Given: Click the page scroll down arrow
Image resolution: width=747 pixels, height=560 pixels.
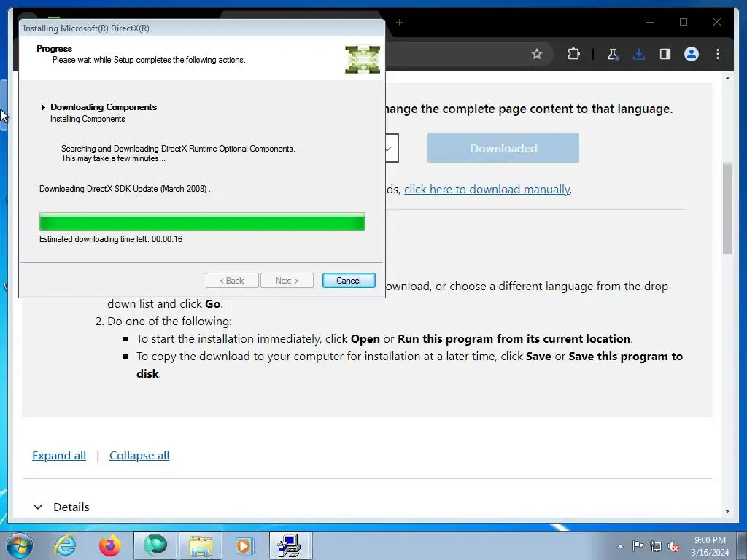Looking at the screenshot, I should 727,511.
